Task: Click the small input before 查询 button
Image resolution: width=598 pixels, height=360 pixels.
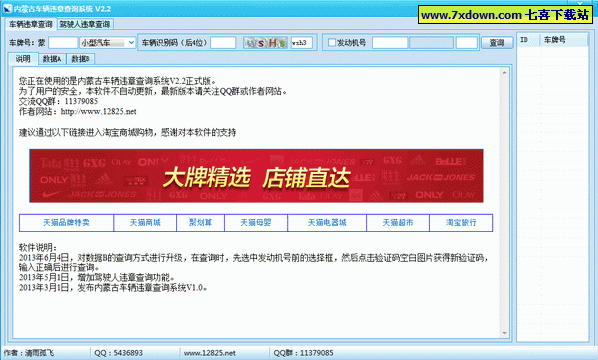Action: (x=467, y=43)
